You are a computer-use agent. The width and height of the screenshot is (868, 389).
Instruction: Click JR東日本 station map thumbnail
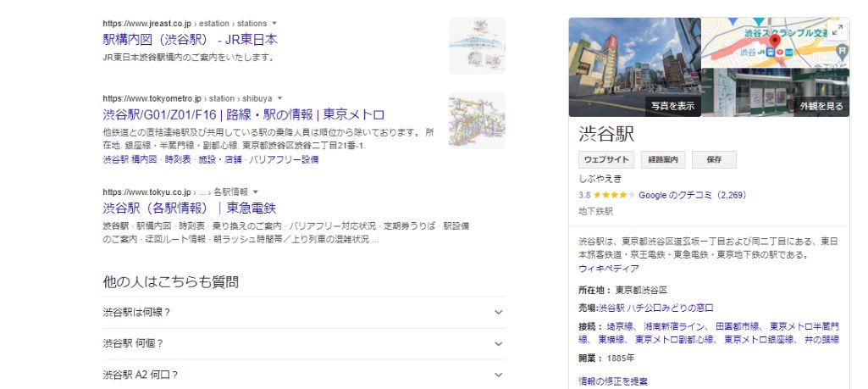[477, 46]
